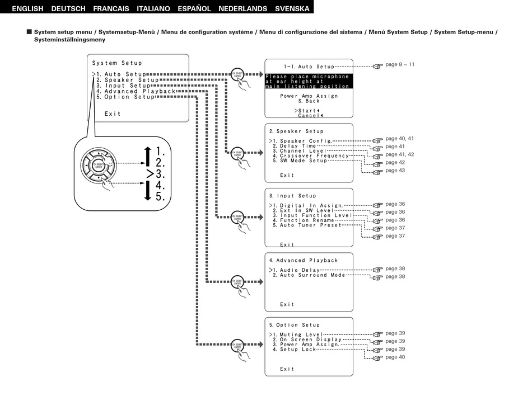Click the ENTER button icon leading to Advanced Playback screen

point(237,281)
